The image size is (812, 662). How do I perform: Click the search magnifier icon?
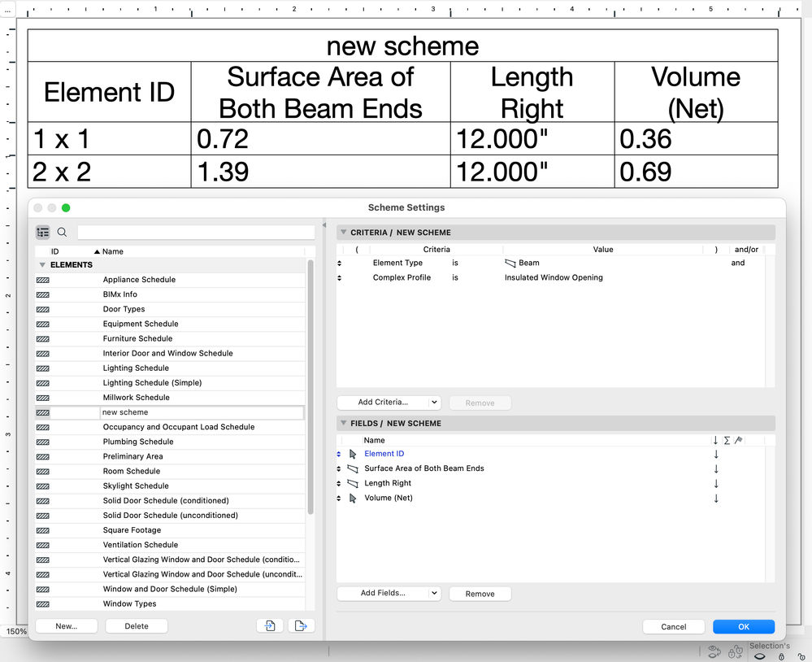tap(62, 233)
